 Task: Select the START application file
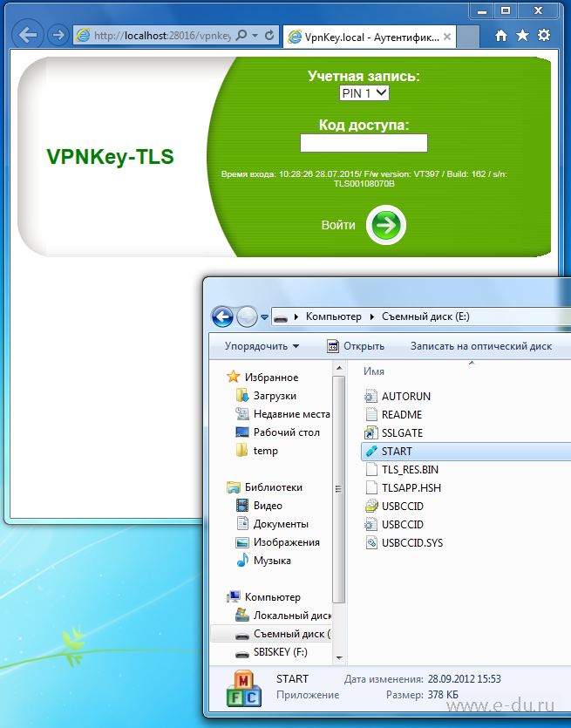[466, 452]
